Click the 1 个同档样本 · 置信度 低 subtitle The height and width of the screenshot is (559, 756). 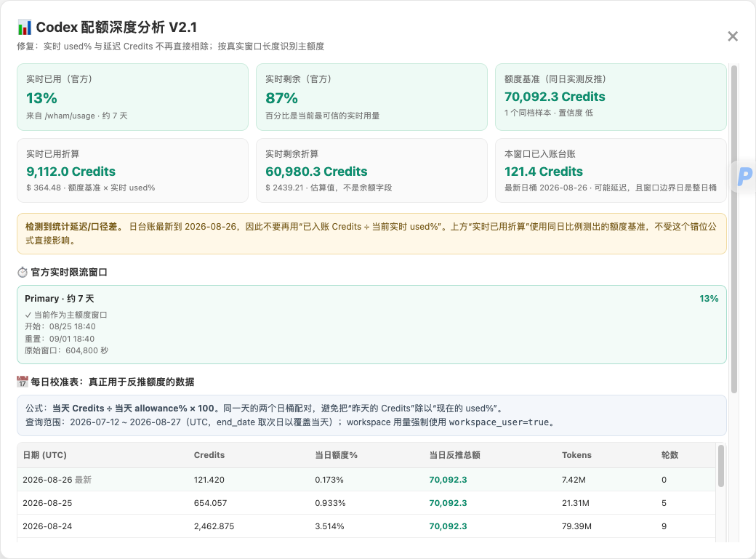click(x=549, y=113)
